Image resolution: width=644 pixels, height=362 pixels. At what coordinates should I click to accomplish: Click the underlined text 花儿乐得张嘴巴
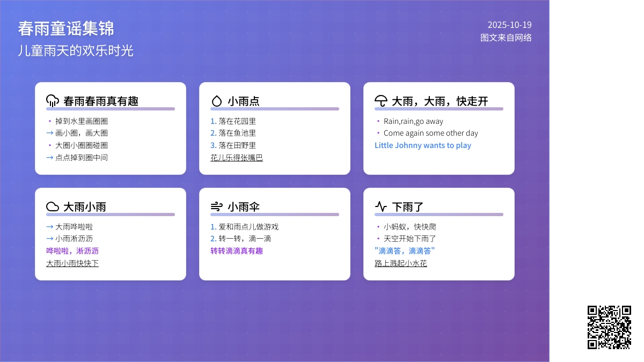tap(237, 158)
